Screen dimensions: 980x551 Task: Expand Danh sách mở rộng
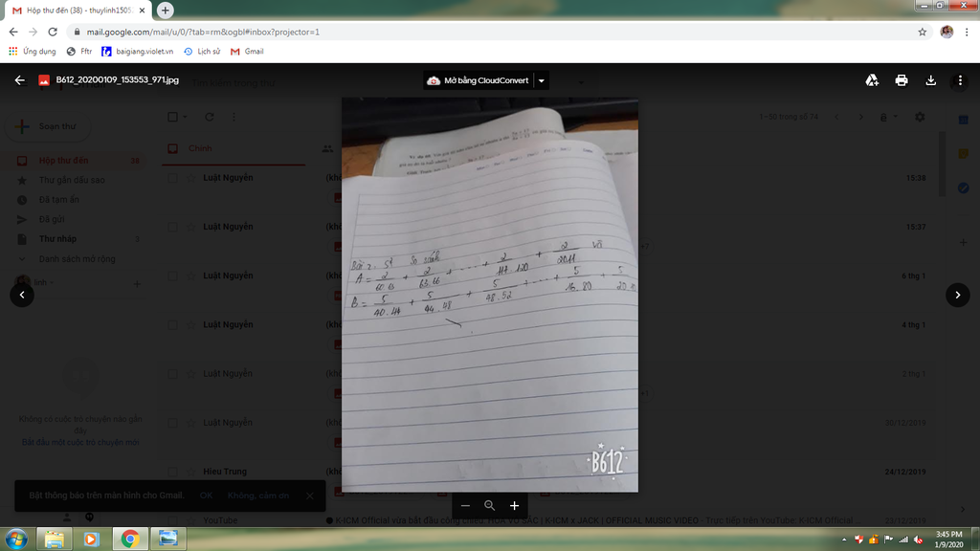click(x=77, y=258)
